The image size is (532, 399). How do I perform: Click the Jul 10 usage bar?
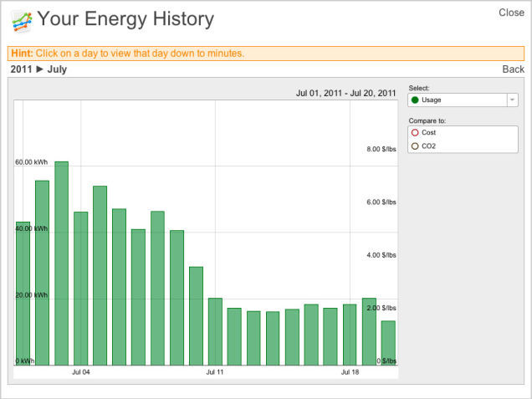[196, 316]
